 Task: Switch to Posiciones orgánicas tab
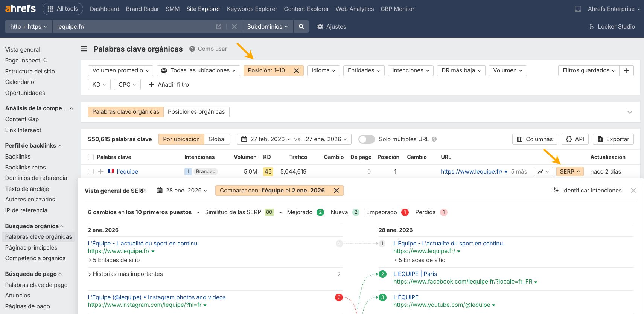[196, 112]
